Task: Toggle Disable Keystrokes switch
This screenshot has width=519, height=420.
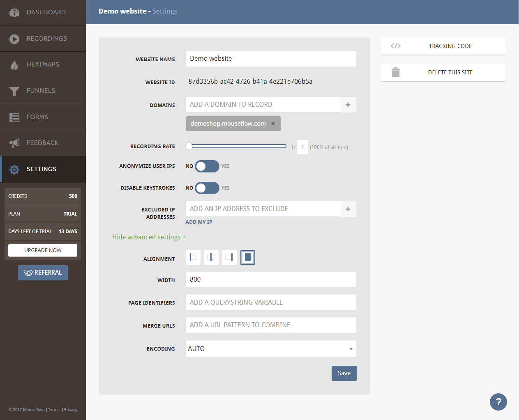Action: (x=207, y=188)
